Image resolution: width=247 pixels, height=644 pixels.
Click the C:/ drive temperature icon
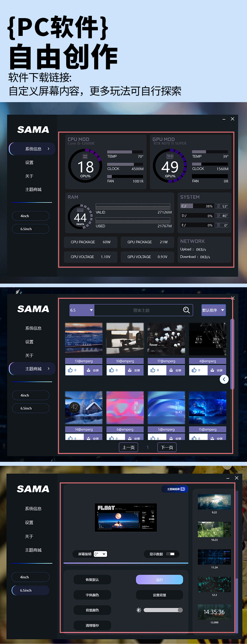coord(219,206)
